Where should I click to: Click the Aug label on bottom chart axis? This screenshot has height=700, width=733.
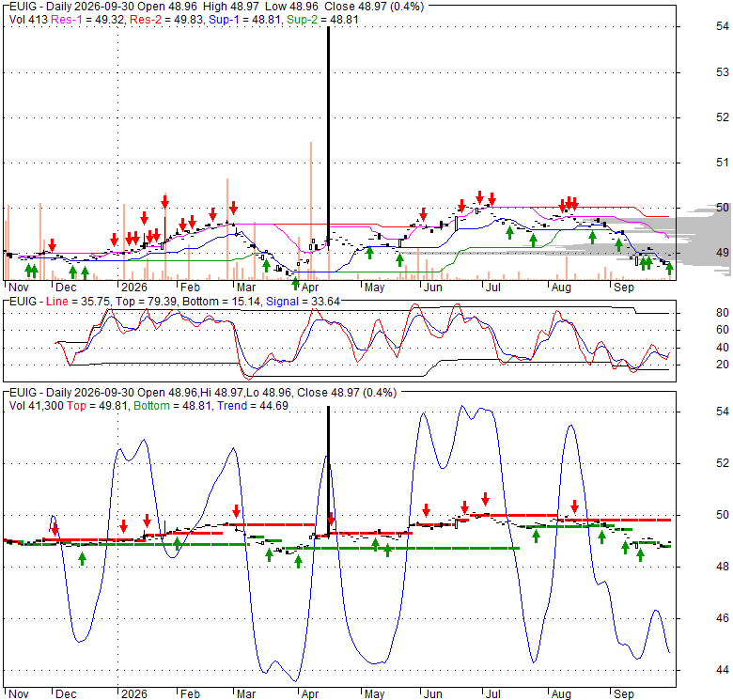561,694
